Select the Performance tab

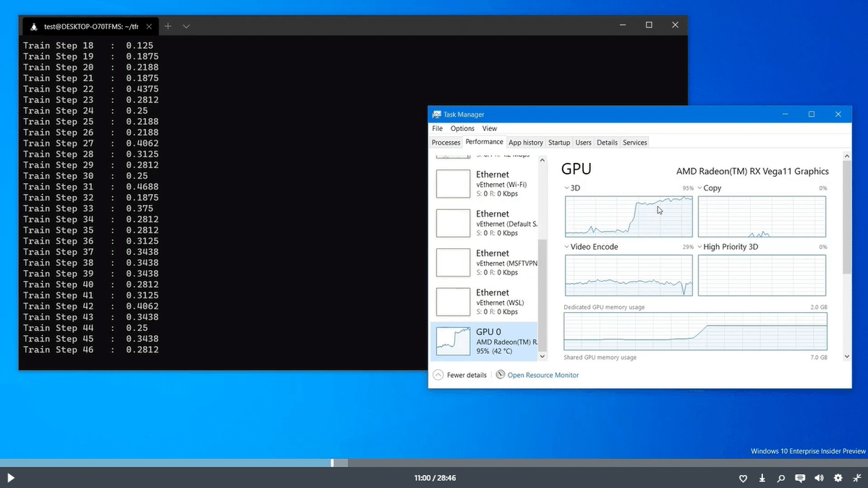(x=484, y=142)
